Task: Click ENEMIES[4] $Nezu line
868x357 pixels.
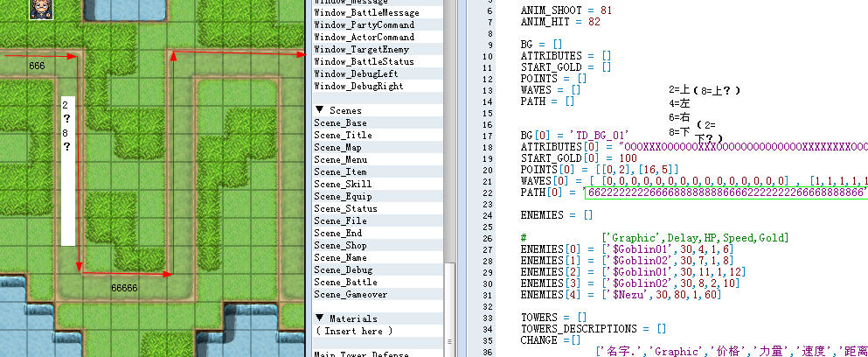Action: pos(620,295)
